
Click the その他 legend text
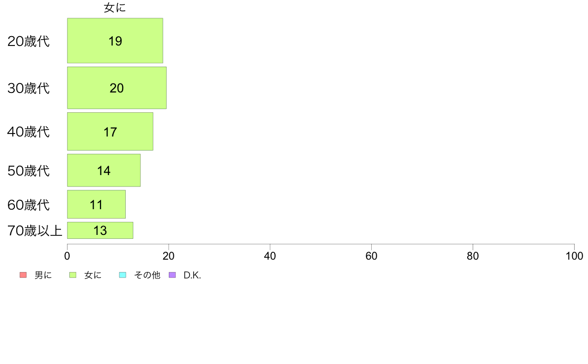(147, 275)
